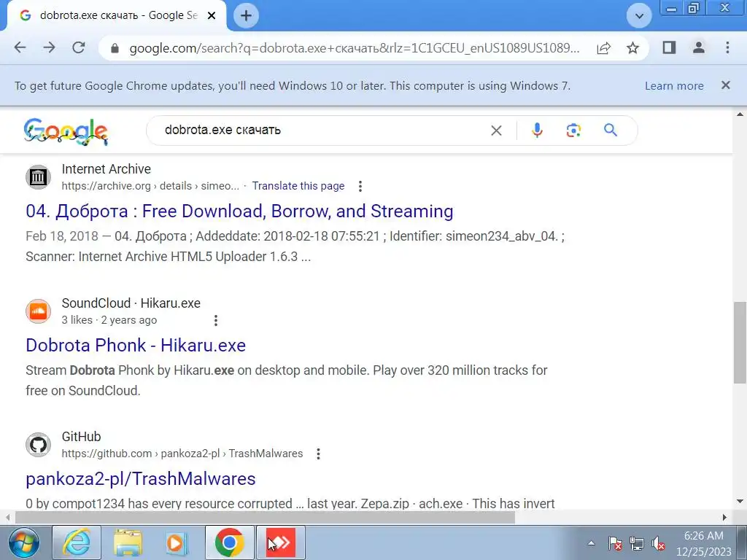Expand the tab search dropdown arrow
Viewport: 747px width, 560px height.
tap(639, 16)
